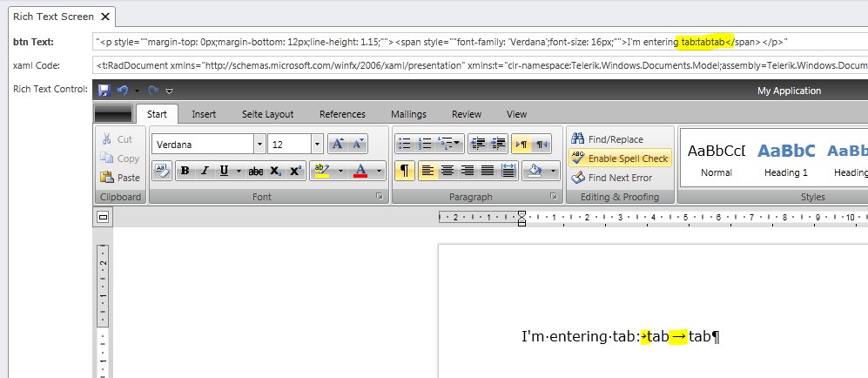
Task: Justify the paragraph text
Action: (x=488, y=171)
